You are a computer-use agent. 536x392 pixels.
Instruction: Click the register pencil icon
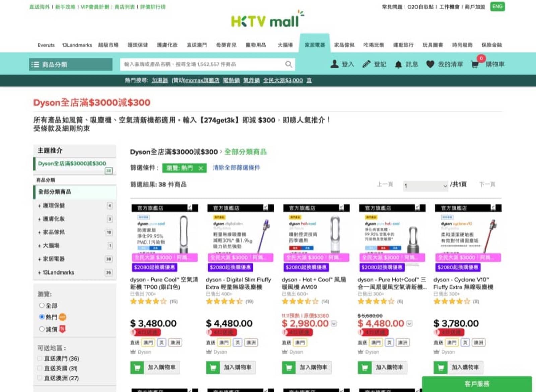(x=366, y=64)
